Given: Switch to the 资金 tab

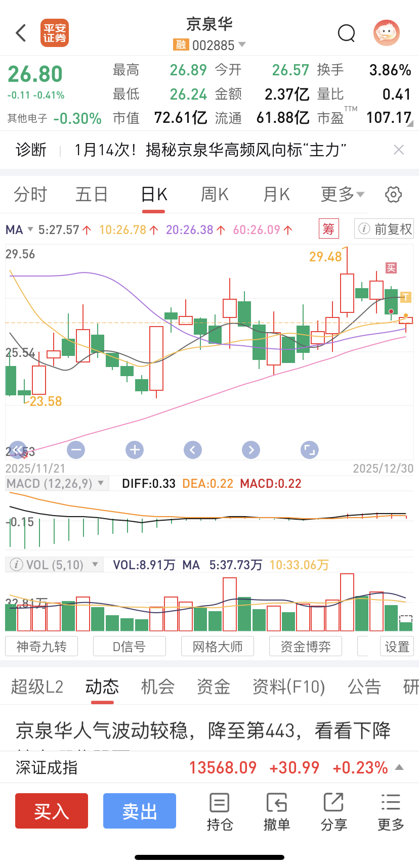Looking at the screenshot, I should pyautogui.click(x=214, y=687).
